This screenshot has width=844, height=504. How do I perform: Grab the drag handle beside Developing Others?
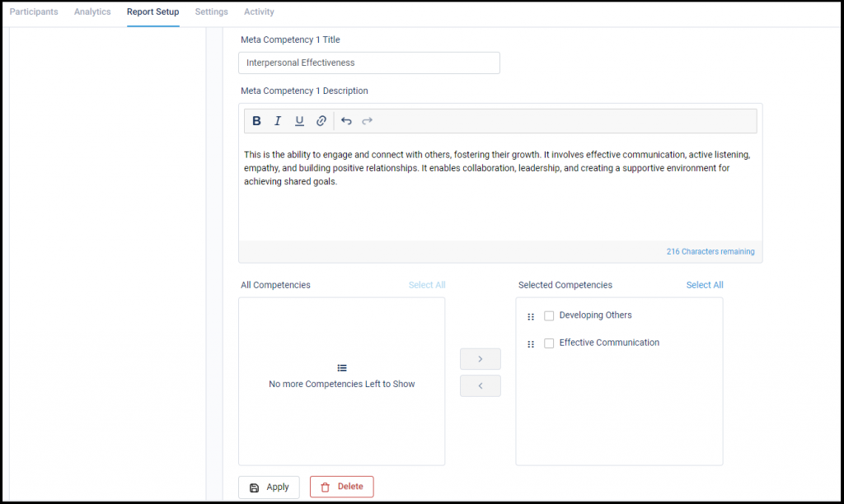[x=531, y=315]
